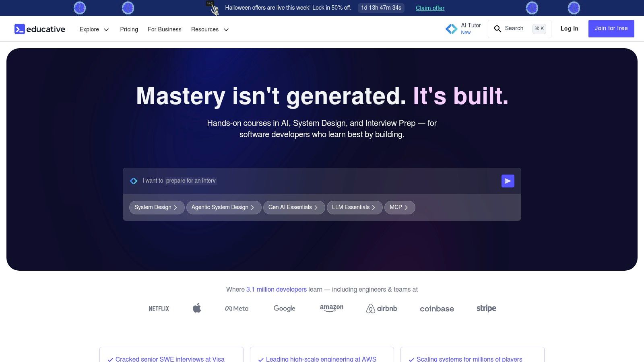The image size is (644, 362).
Task: Click the Join for free button
Action: point(611,29)
